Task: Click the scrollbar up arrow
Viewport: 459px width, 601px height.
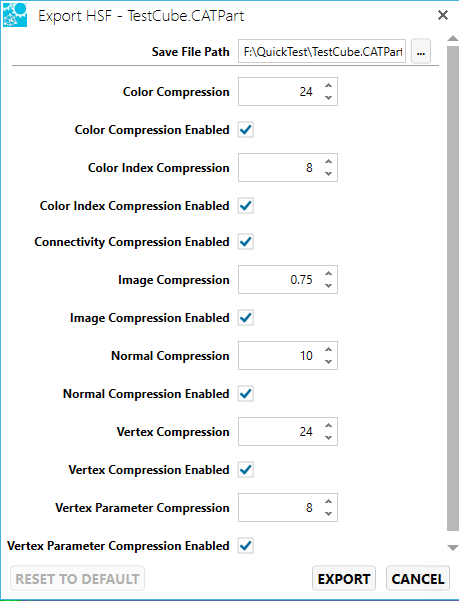Action: click(x=452, y=38)
